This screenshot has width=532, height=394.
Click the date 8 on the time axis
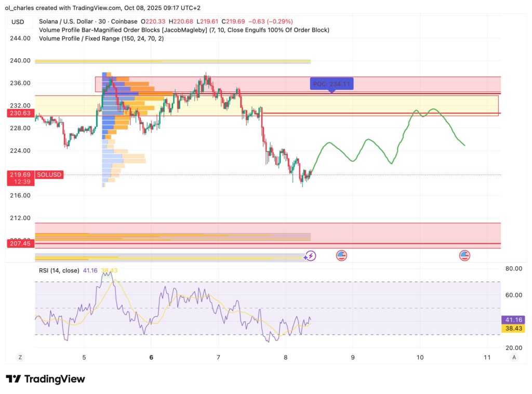[285, 358]
